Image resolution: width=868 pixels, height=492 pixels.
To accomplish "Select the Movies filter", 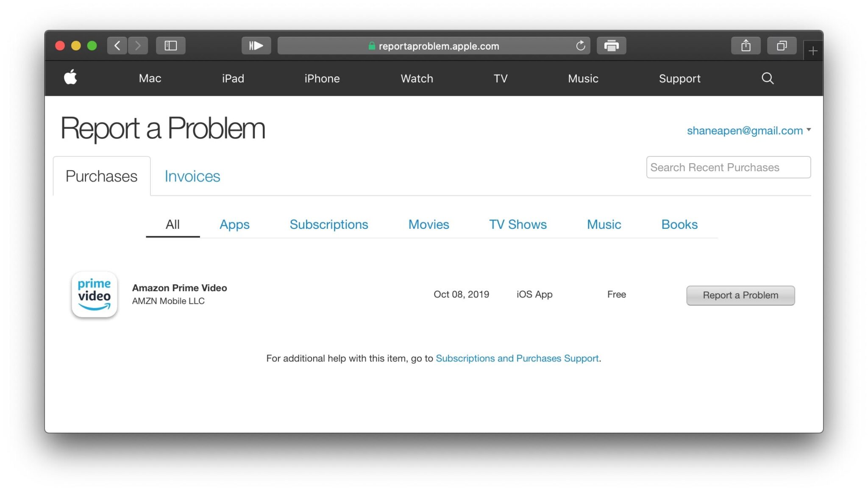I will [428, 225].
